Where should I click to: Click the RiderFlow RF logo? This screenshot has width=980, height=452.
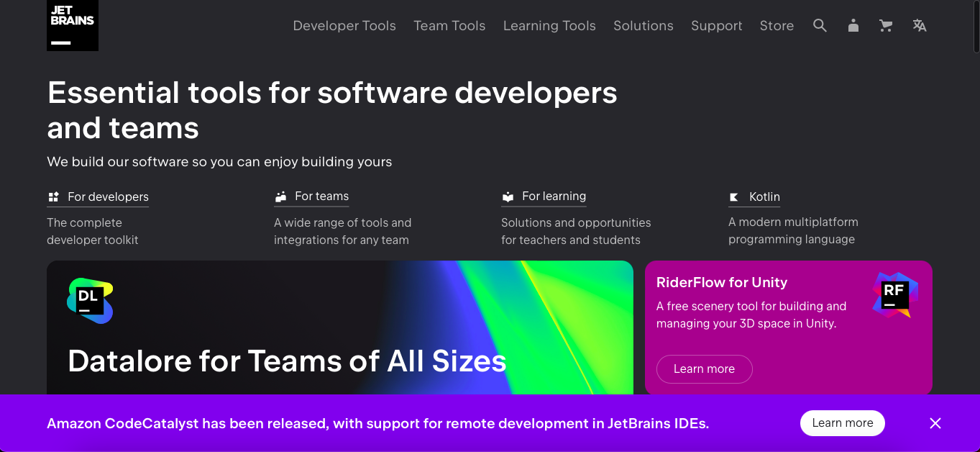tap(895, 295)
